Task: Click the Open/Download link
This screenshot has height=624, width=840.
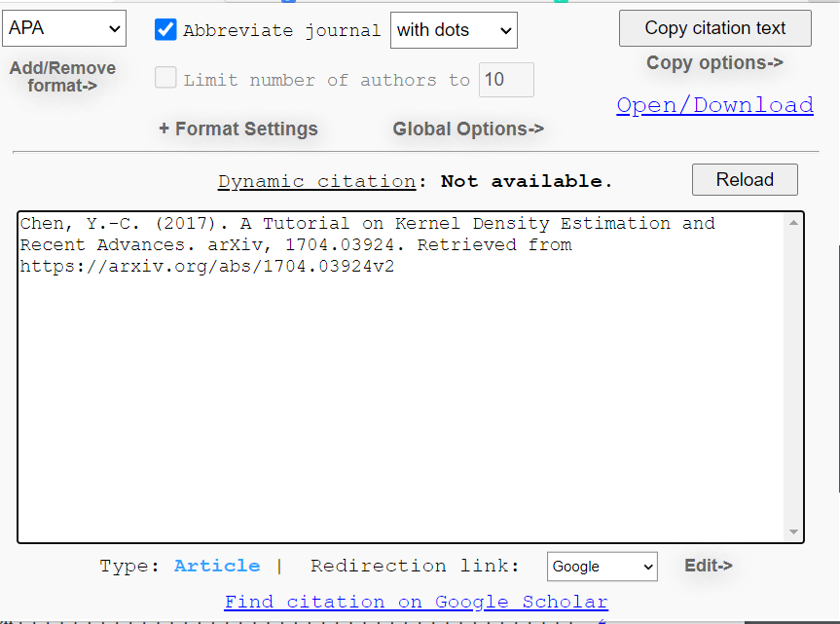Action: pos(714,105)
